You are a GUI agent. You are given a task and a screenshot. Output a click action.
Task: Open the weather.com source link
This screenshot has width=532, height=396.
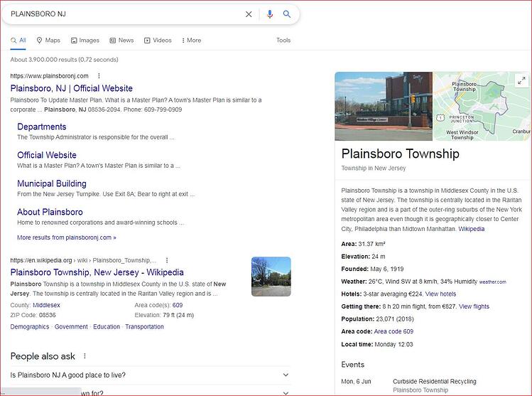(x=492, y=282)
